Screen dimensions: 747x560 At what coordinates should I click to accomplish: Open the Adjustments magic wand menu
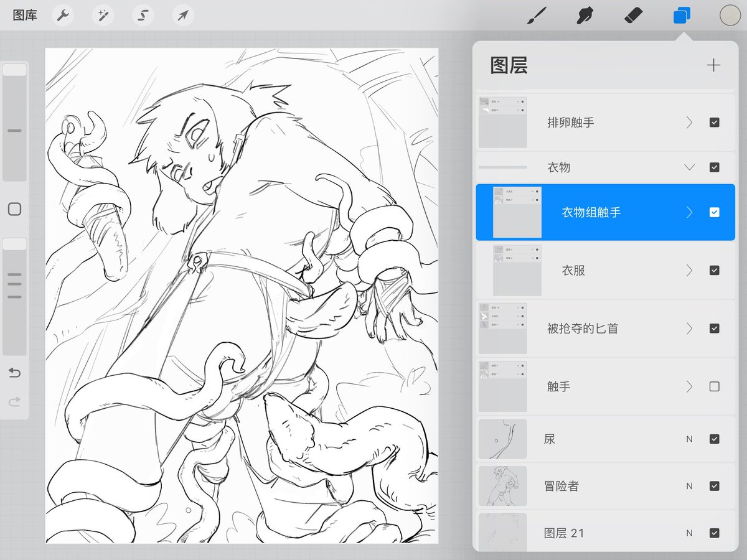click(103, 16)
